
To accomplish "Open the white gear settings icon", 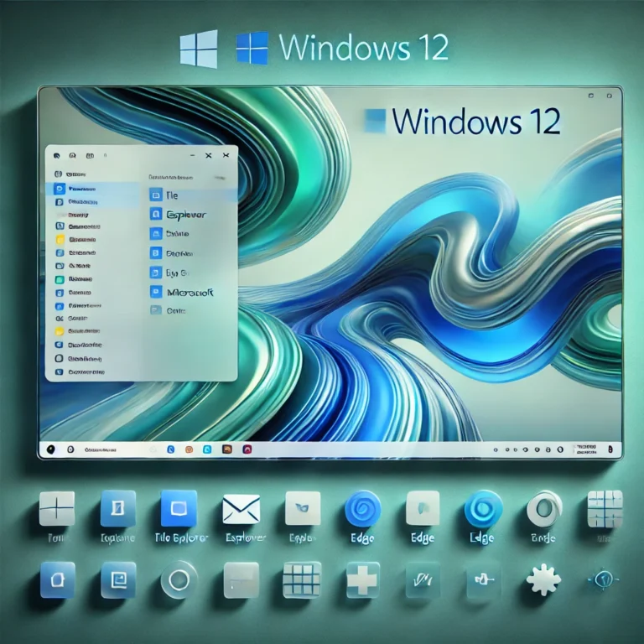I will click(543, 579).
